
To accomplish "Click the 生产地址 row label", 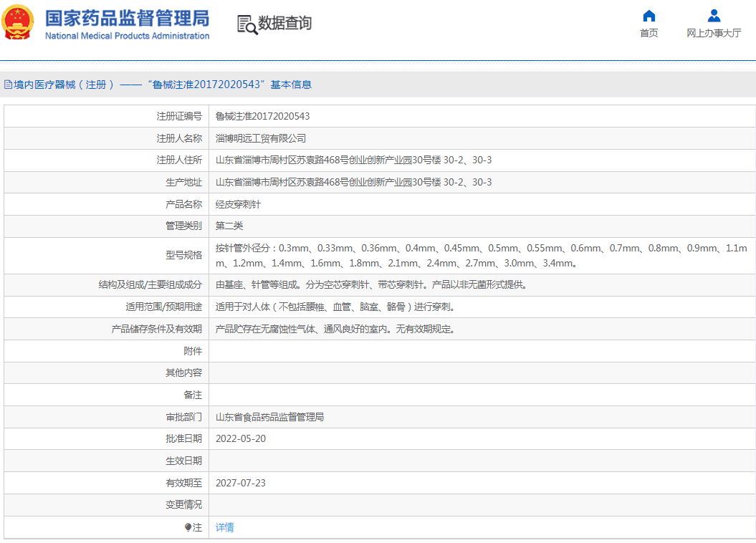I will tap(183, 182).
